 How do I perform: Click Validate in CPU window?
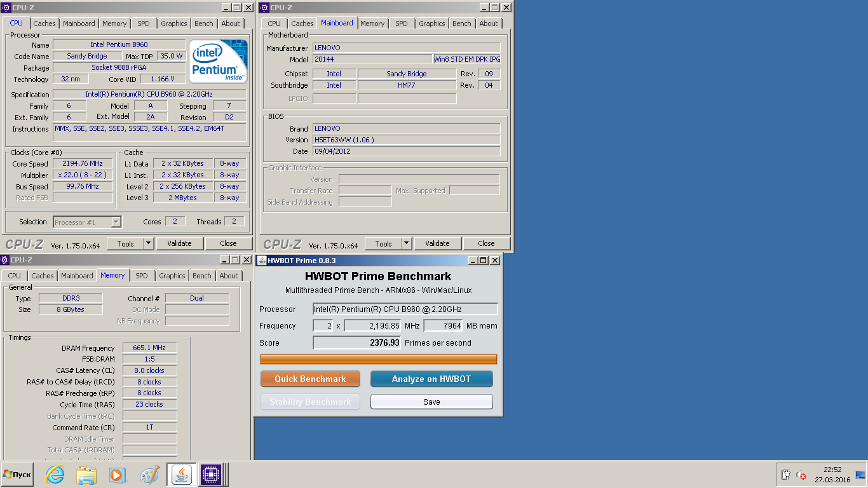pos(179,243)
